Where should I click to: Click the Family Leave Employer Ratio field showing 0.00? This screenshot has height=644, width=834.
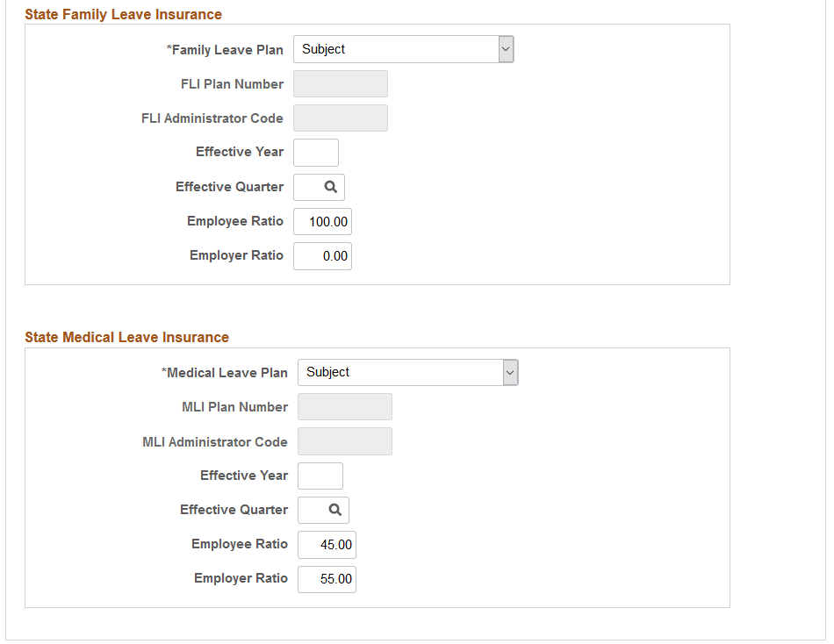tap(322, 255)
